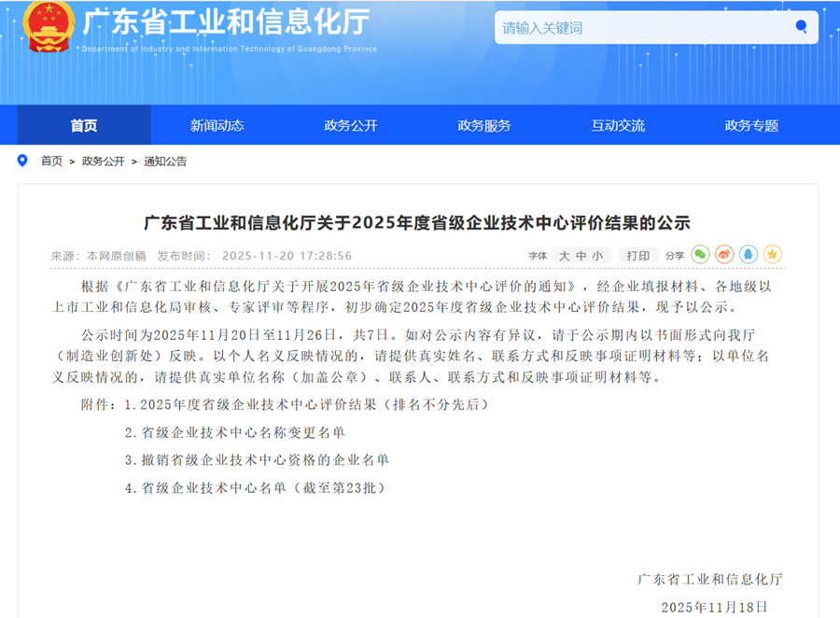Click the breadcrumb location pin icon
The height and width of the screenshot is (618, 840).
(23, 161)
